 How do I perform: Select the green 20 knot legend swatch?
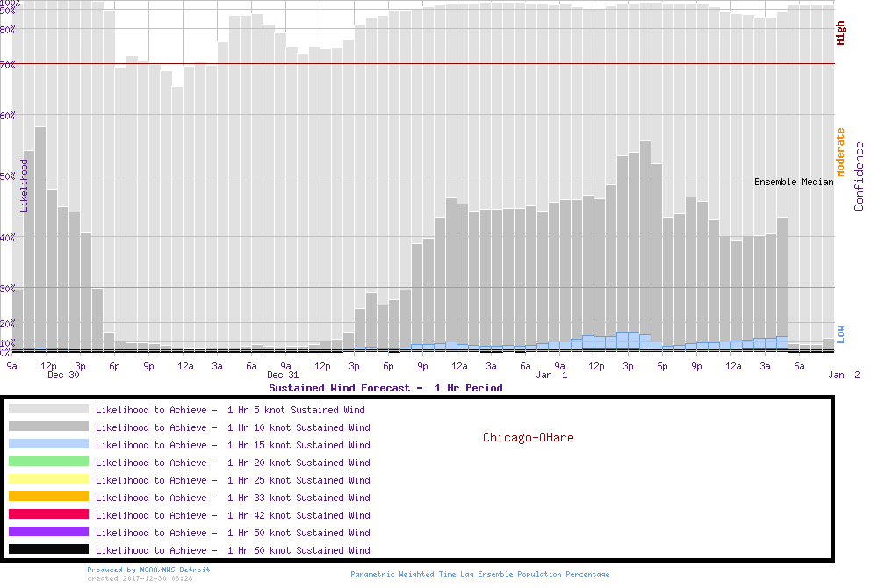[48, 462]
